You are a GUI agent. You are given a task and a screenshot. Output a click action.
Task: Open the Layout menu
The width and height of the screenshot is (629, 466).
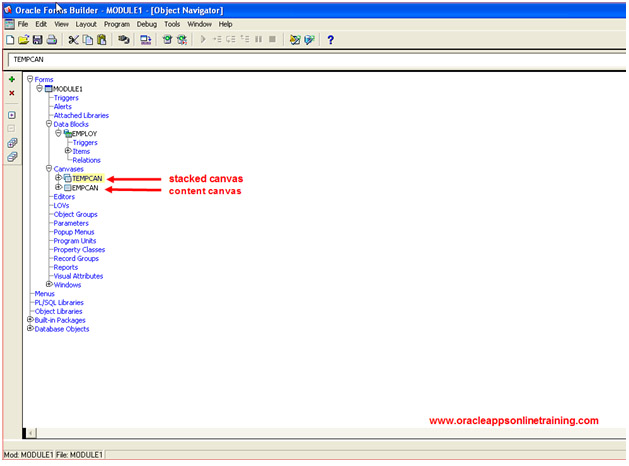point(86,23)
